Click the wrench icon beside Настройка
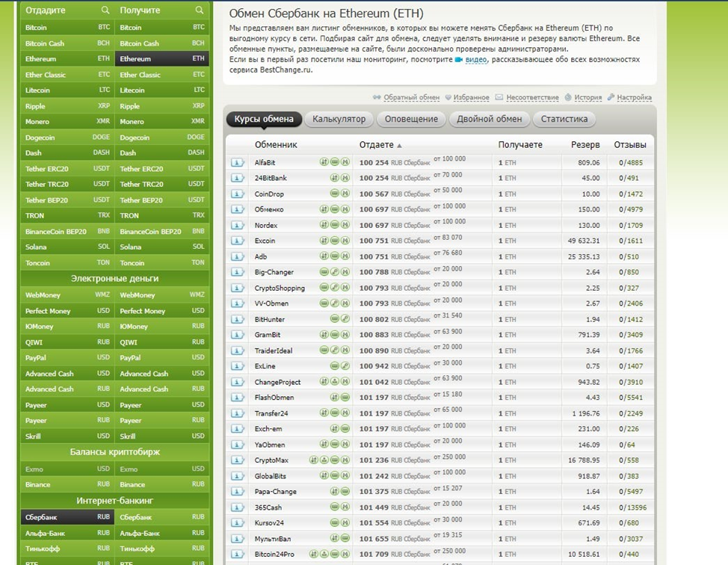Image resolution: width=728 pixels, height=565 pixels. click(x=611, y=97)
